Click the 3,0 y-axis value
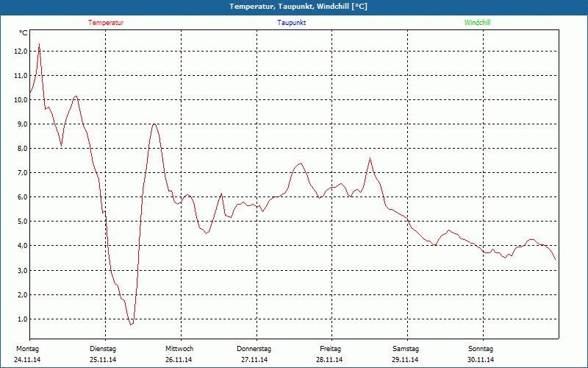 coord(22,270)
